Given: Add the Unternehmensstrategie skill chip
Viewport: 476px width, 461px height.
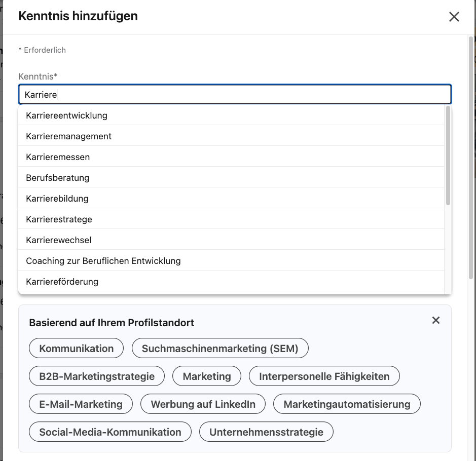Looking at the screenshot, I should [266, 432].
